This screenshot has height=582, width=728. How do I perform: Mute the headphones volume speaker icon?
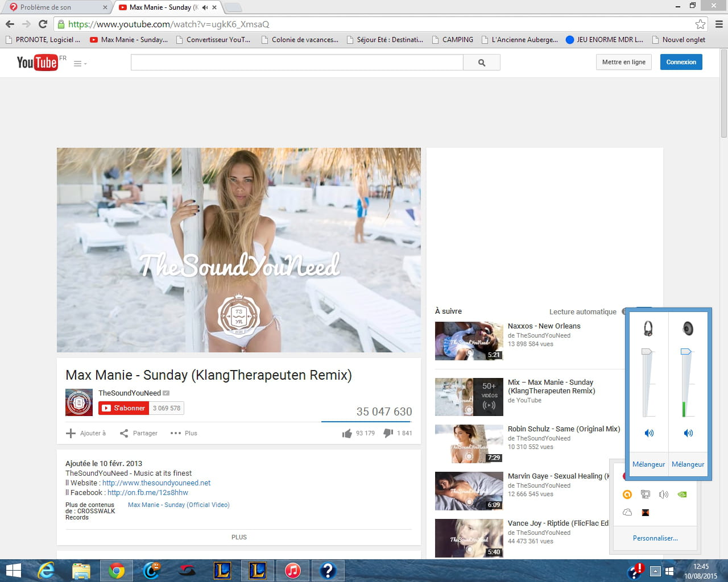(648, 433)
